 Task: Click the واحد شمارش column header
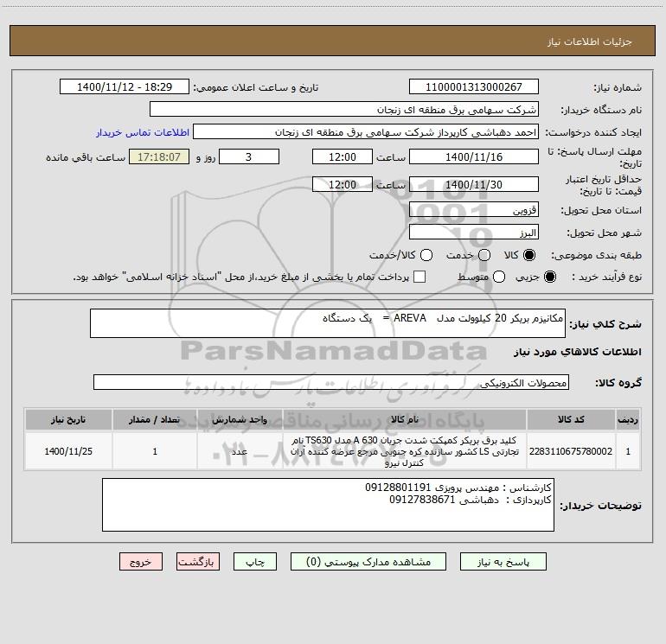pos(240,419)
